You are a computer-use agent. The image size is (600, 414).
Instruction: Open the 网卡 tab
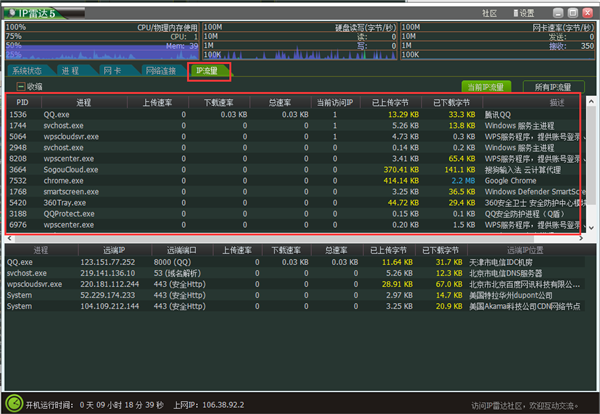(112, 71)
